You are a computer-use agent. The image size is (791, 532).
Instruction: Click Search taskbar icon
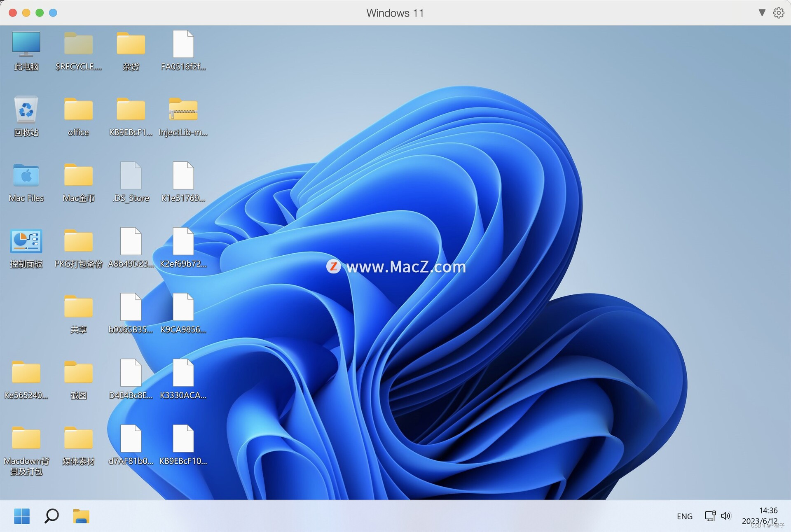pyautogui.click(x=51, y=515)
